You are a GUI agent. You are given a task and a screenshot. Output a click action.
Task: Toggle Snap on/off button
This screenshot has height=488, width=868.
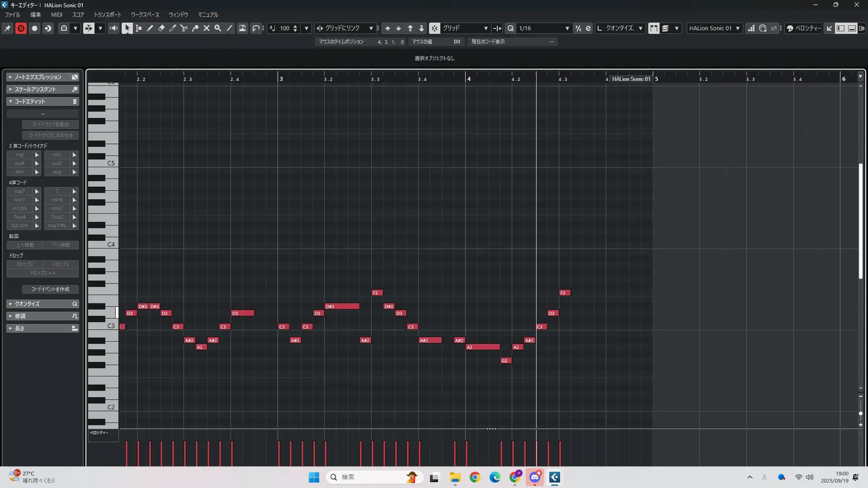pos(434,28)
